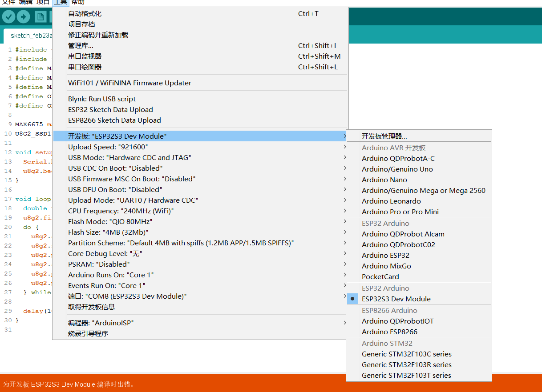Expand Core Debug Level submenu
542x392 pixels.
[200, 254]
